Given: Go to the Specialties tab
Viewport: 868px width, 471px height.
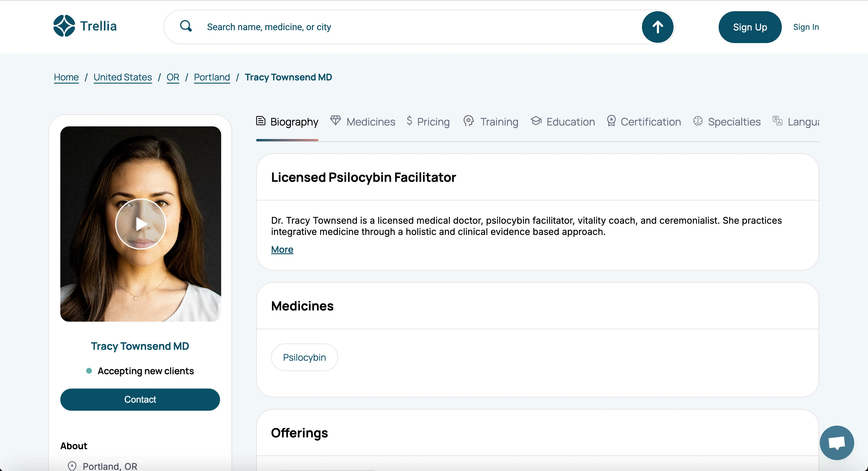Looking at the screenshot, I should pos(727,121).
